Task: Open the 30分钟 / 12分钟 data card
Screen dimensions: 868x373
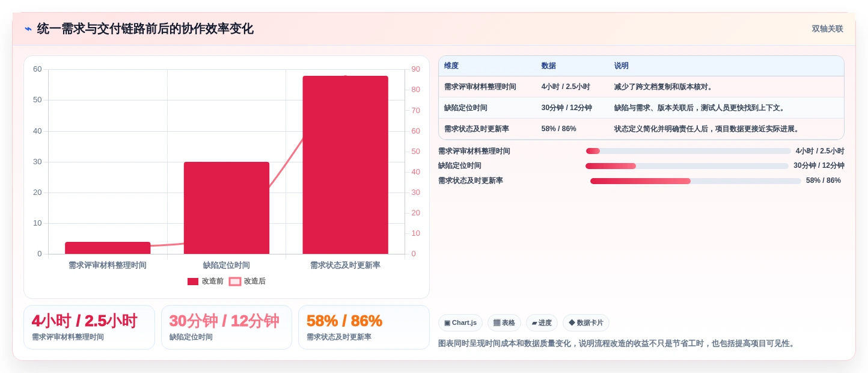Action: 227,327
